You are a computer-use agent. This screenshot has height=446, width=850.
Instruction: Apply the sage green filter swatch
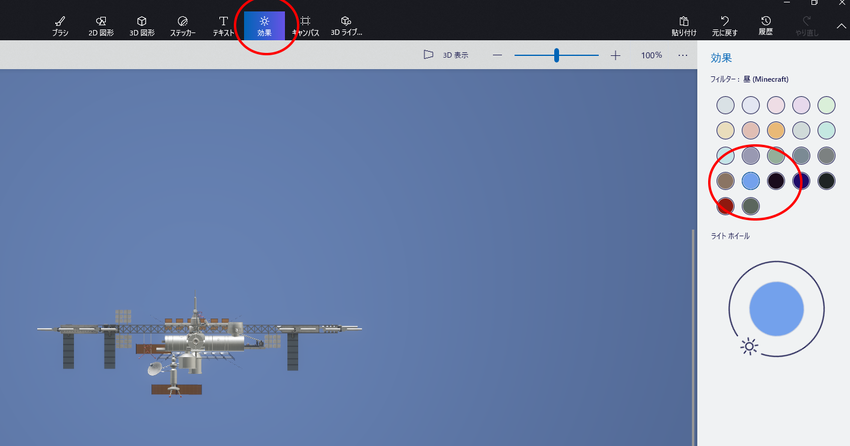[776, 156]
